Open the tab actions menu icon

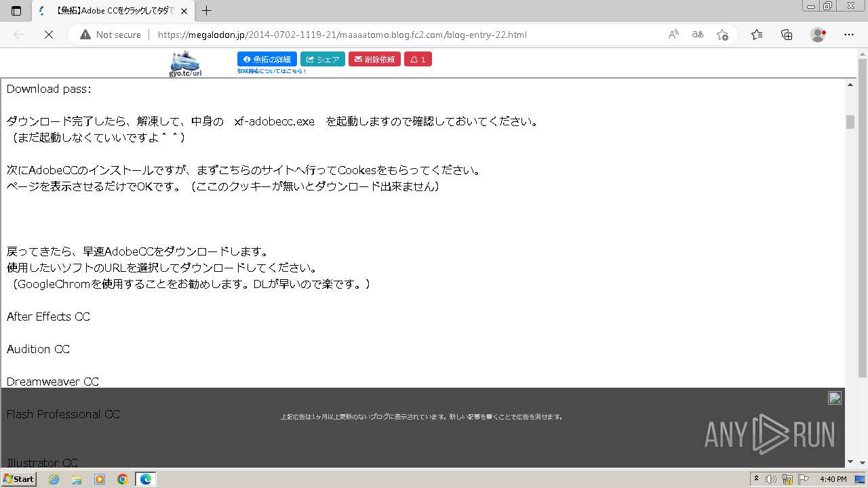tap(16, 11)
